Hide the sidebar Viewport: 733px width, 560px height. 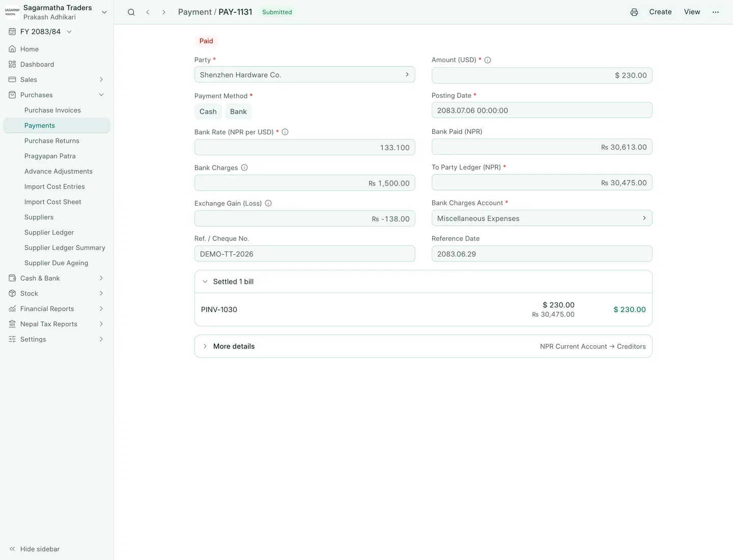click(35, 549)
